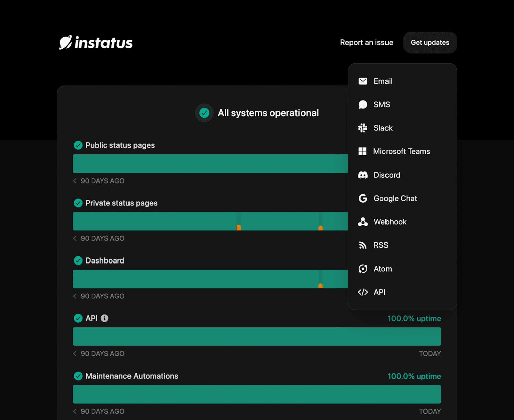514x420 pixels.
Task: Click first orange incident marker in Private status pages
Action: [239, 227]
